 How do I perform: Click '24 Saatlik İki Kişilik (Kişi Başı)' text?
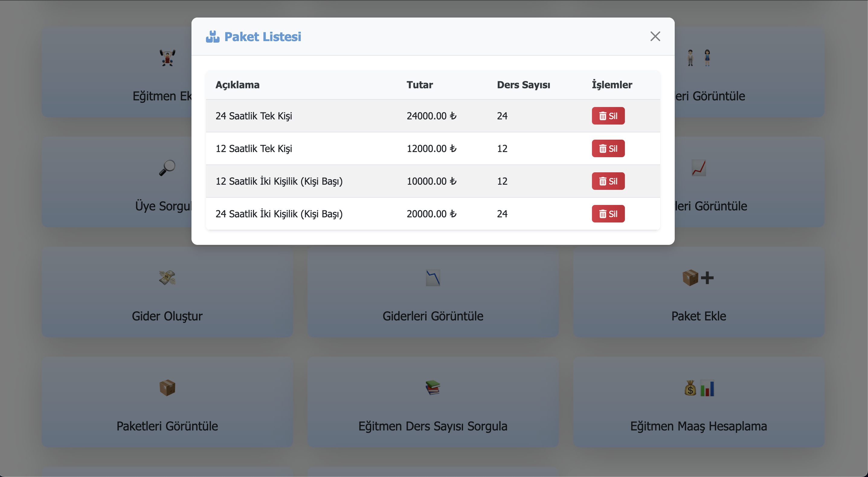279,214
